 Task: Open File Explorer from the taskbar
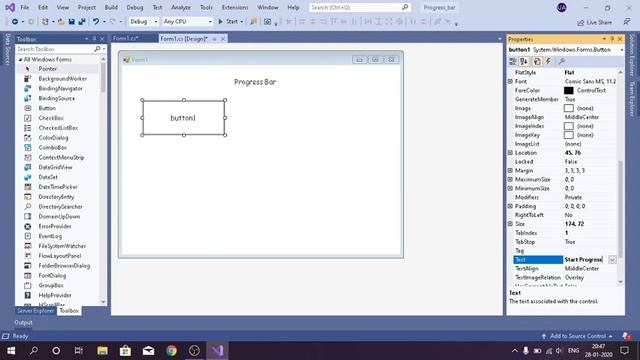coord(102,351)
